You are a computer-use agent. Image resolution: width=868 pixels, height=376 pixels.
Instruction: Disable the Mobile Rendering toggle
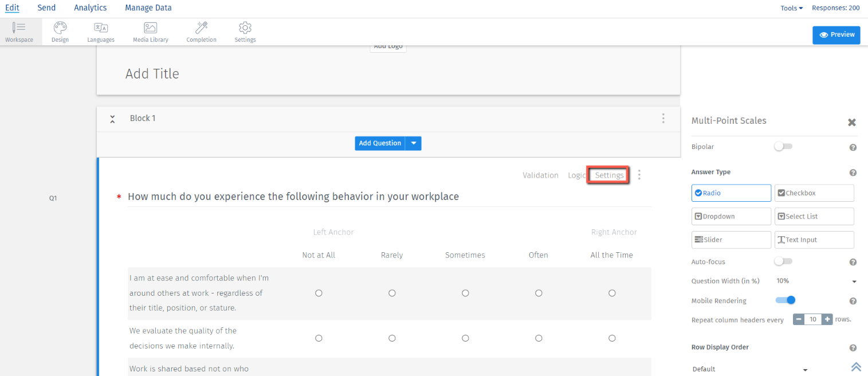(x=785, y=300)
